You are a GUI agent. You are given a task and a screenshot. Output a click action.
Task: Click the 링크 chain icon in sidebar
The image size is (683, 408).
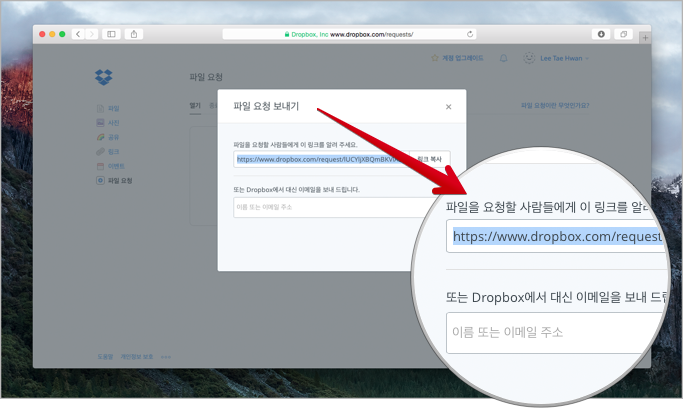[100, 152]
